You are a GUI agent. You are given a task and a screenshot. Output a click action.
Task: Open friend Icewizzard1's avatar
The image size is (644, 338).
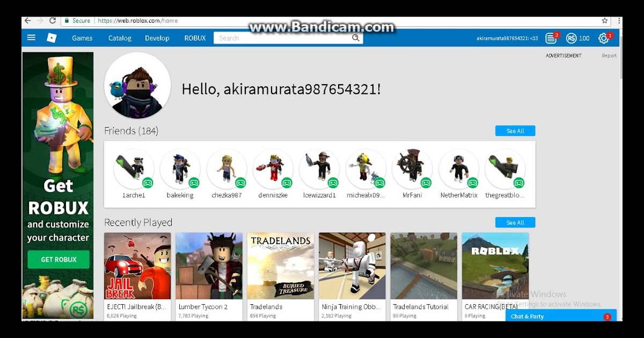[x=319, y=169]
